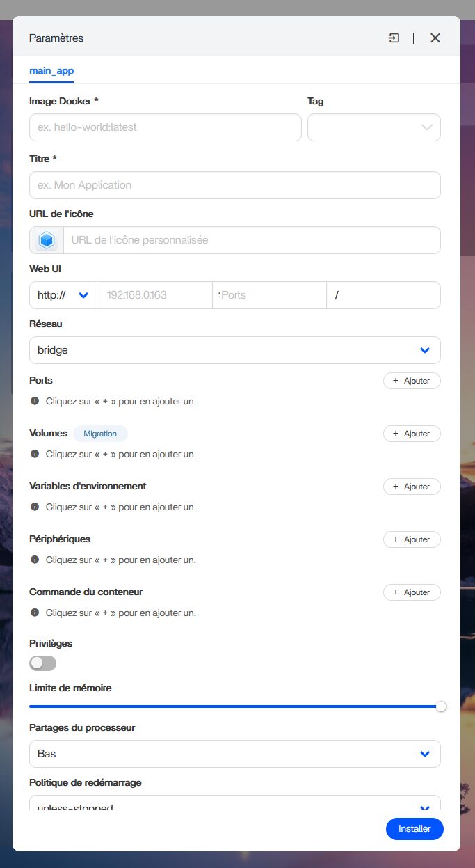Click info icon under Variables d'environnement
Image resolution: width=475 pixels, height=868 pixels.
[35, 507]
